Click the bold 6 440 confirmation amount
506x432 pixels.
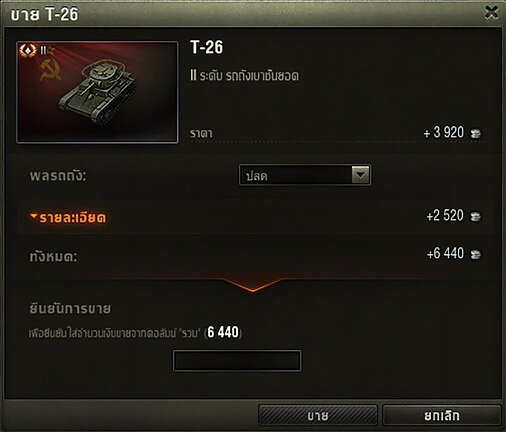[223, 332]
